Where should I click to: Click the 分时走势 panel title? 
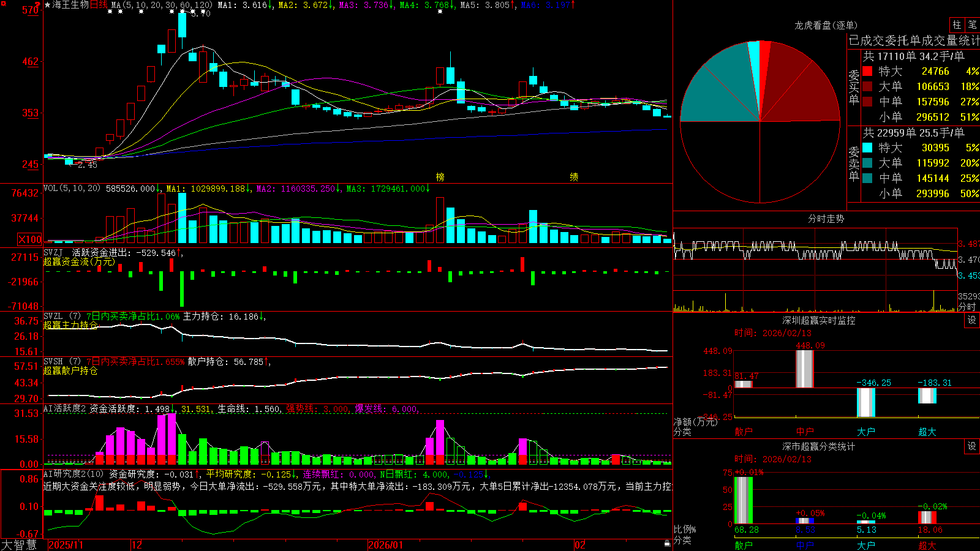tap(826, 219)
